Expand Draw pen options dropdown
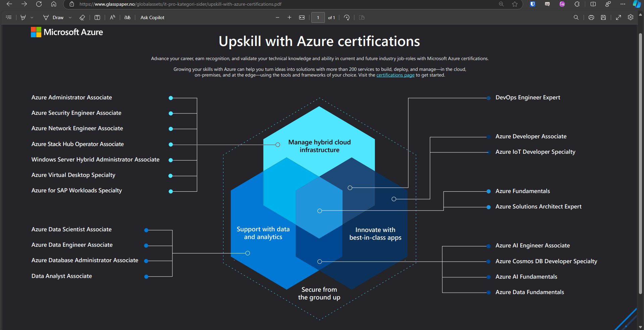 coord(70,17)
